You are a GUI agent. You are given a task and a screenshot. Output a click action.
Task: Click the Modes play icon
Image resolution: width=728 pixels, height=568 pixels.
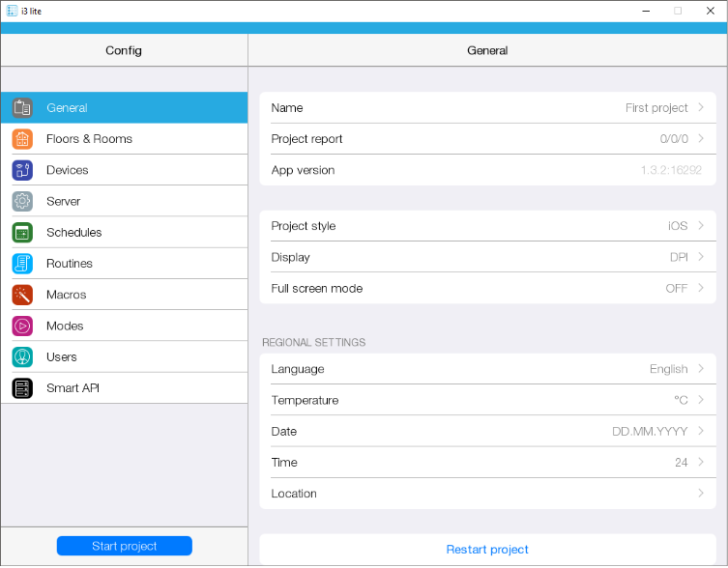click(22, 326)
